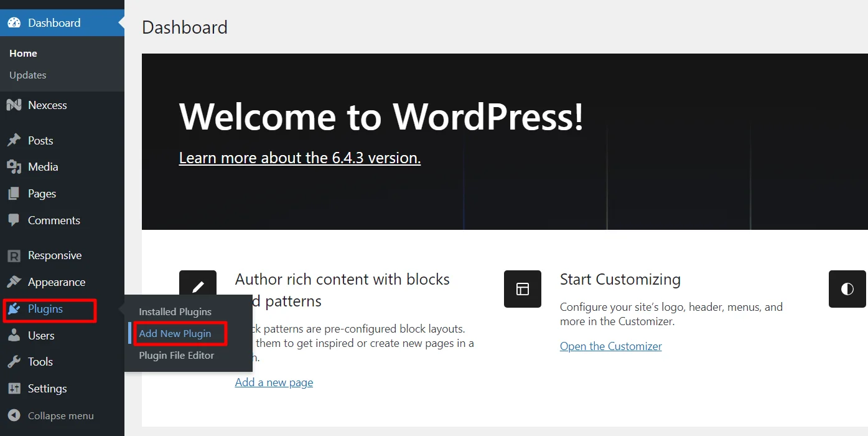Select Installed Plugins in the flyout
868x436 pixels.
(x=175, y=312)
